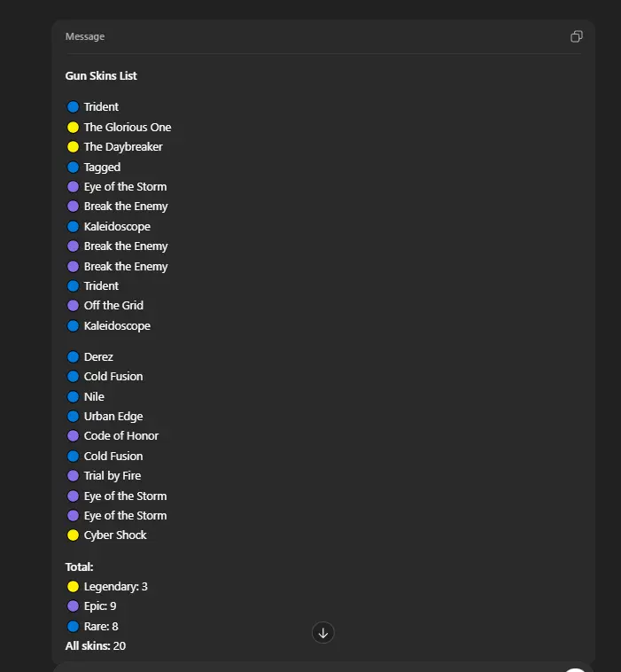Copy the message with the copy icon
Viewport: 621px width, 672px height.
point(577,36)
